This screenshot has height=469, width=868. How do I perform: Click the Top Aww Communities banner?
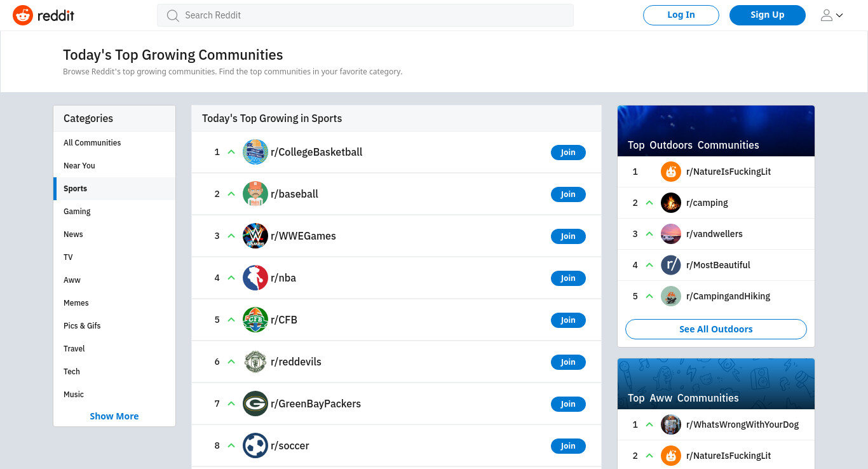pyautogui.click(x=716, y=384)
